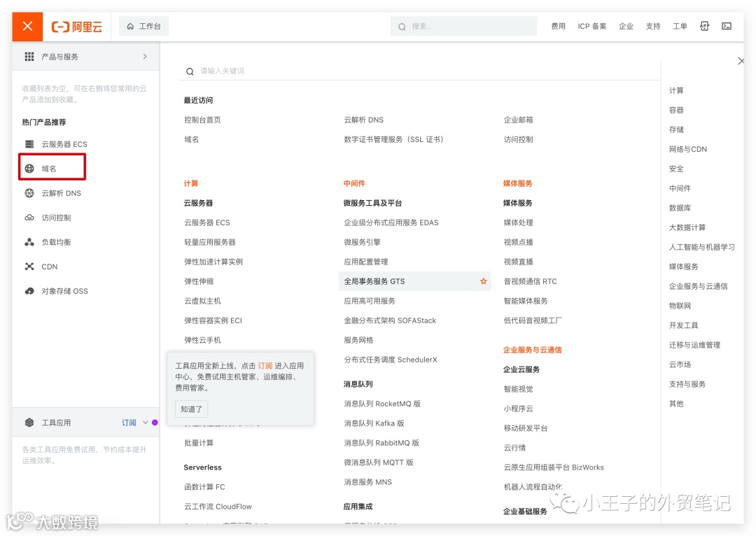Jump to 计算 in the right category index
This screenshot has height=536, width=756.
[676, 91]
